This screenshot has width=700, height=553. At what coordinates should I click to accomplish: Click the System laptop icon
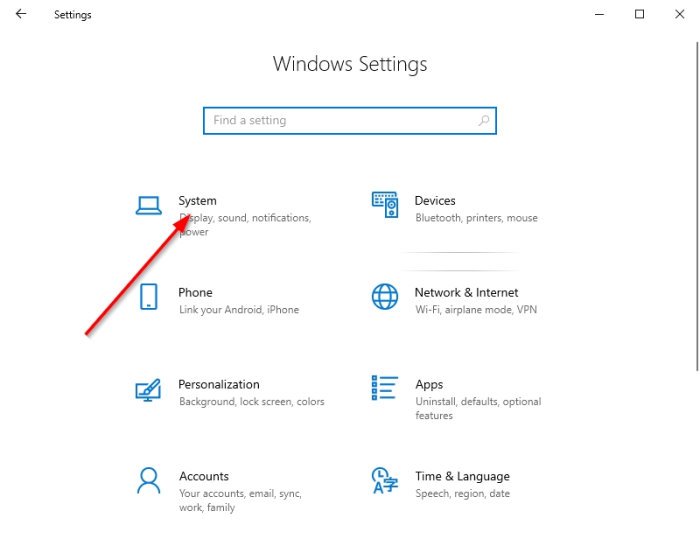pyautogui.click(x=149, y=206)
